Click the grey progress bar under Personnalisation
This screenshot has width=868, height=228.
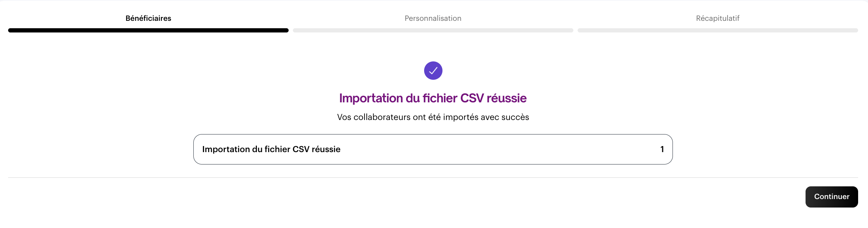coord(433,30)
